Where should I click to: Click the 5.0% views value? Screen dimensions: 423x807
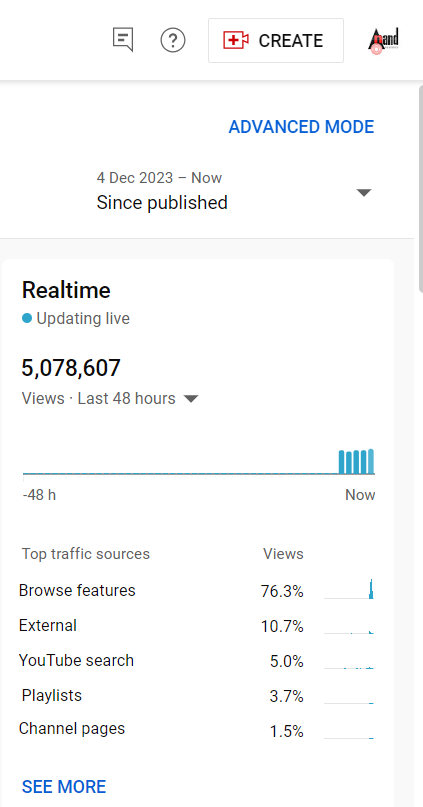point(287,661)
